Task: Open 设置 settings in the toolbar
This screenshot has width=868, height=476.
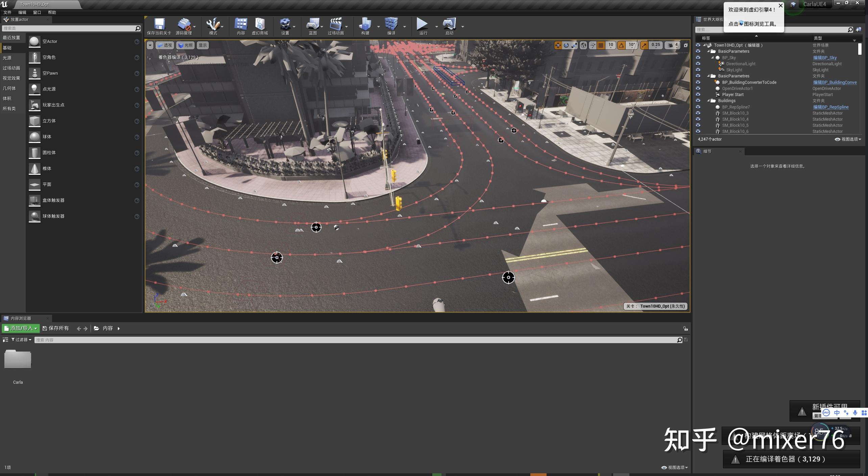Action: click(285, 26)
